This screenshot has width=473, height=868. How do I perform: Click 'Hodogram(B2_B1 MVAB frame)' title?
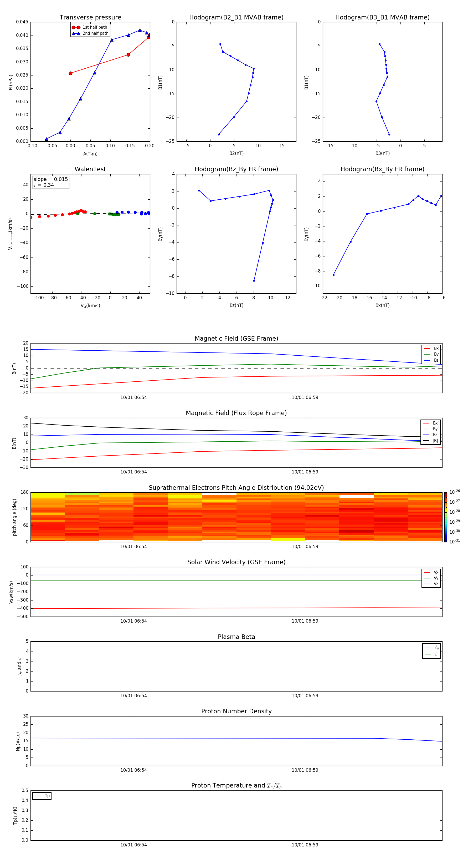[236, 18]
